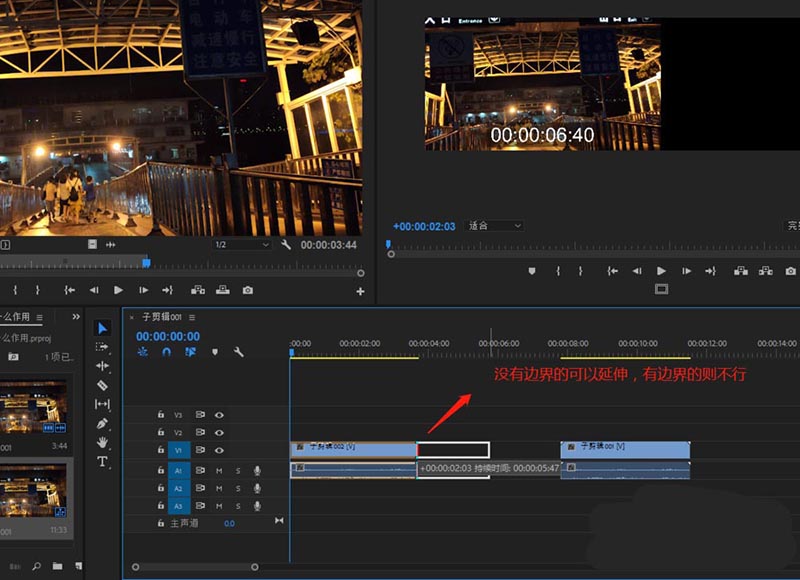800x580 pixels.
Task: Expand the project panel overflow chevrons
Action: coord(76,317)
